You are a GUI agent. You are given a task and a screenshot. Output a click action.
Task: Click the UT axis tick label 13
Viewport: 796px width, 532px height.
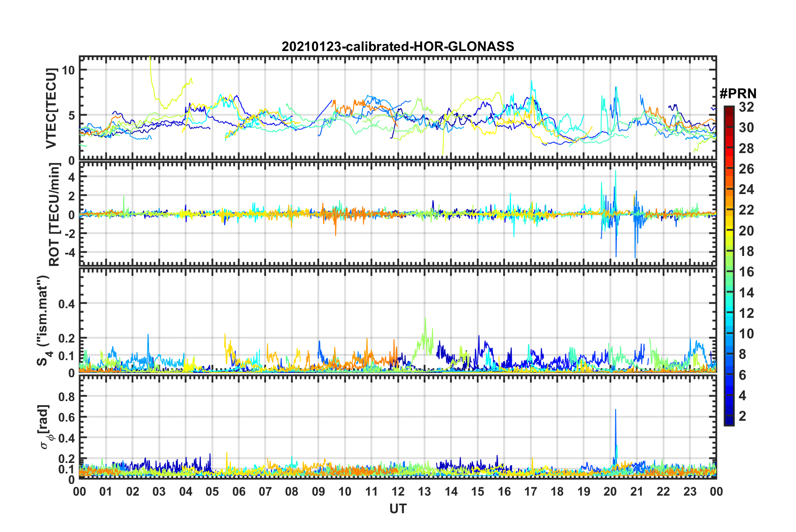tap(424, 491)
